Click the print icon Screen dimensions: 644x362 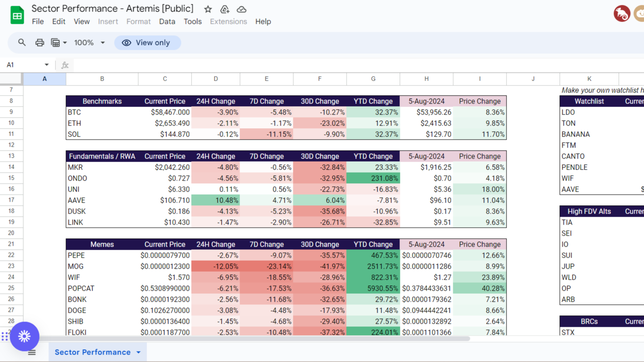pos(40,43)
